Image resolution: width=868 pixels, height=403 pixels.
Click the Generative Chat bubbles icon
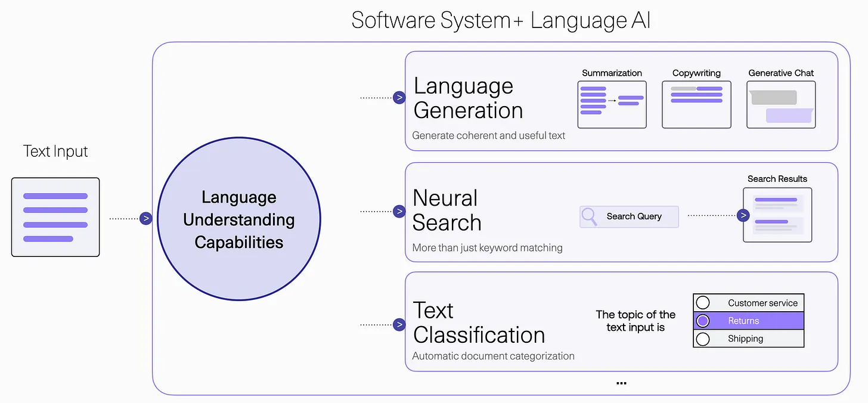pos(781,104)
